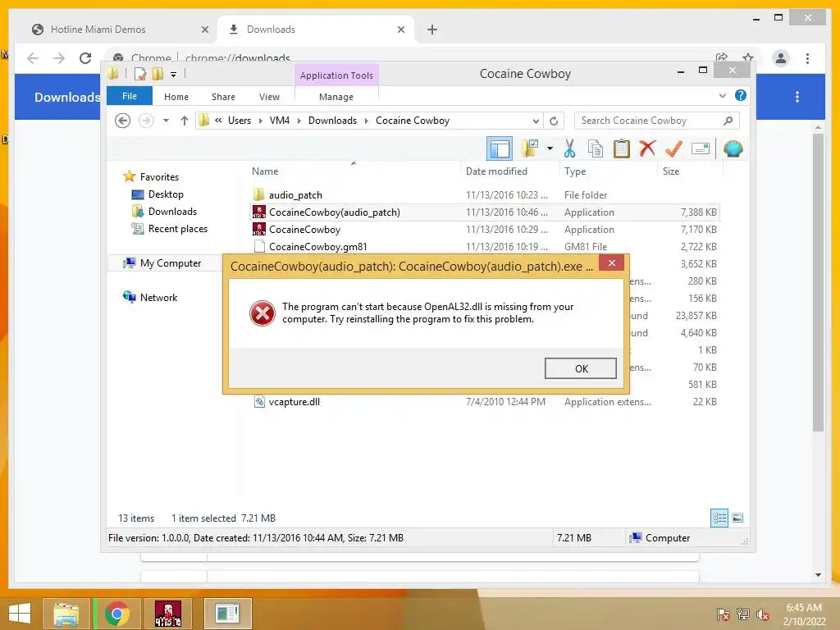Open recent locations dropdown arrow
This screenshot has height=630, width=840.
coord(166,121)
